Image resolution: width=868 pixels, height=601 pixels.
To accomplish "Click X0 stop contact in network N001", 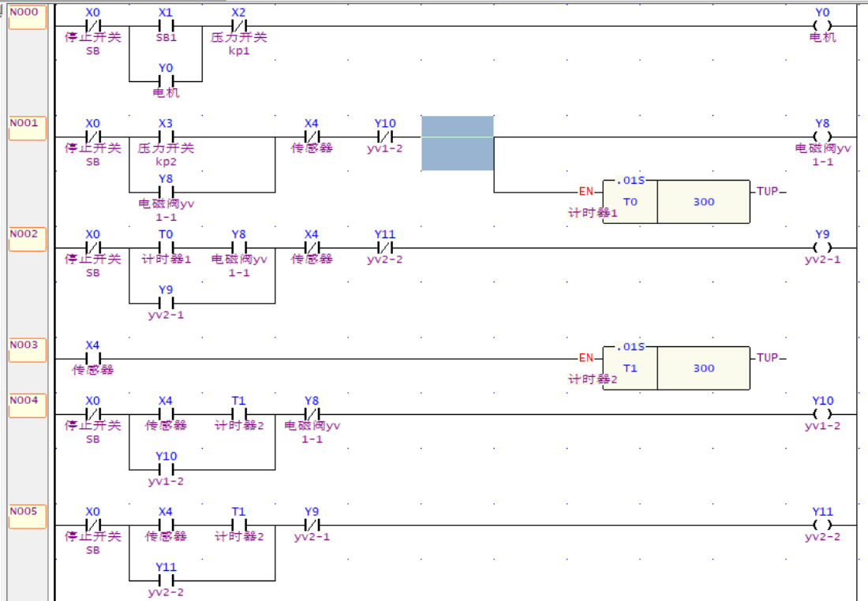I will click(x=92, y=136).
